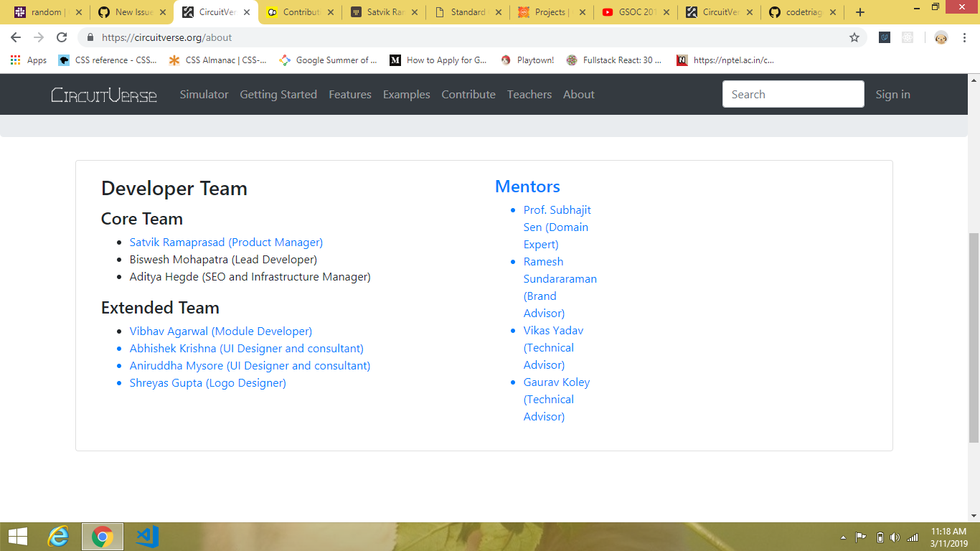
Task: Open Satvik Ramaprasad's Product Manager link
Action: [x=226, y=242]
